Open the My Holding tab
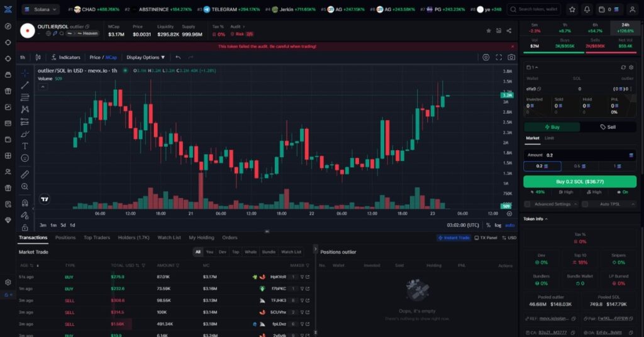Image resolution: width=644 pixels, height=337 pixels. (201, 238)
